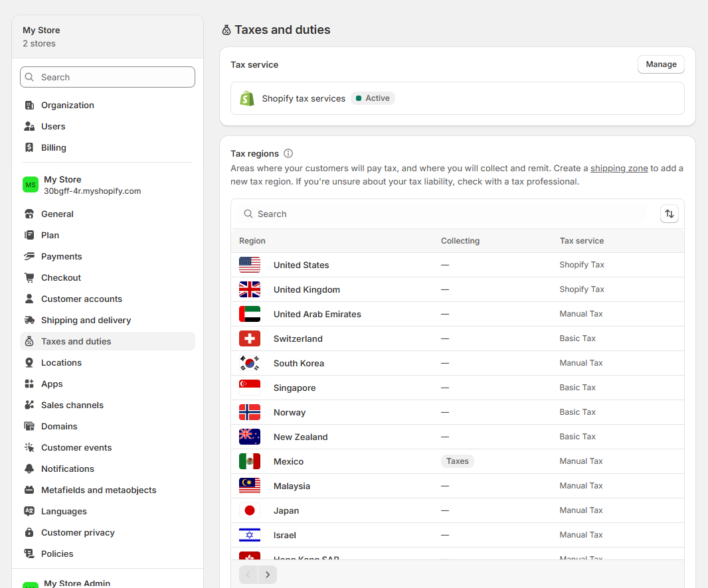Click the Shipping and delivery truck icon
708x588 pixels.
(29, 320)
